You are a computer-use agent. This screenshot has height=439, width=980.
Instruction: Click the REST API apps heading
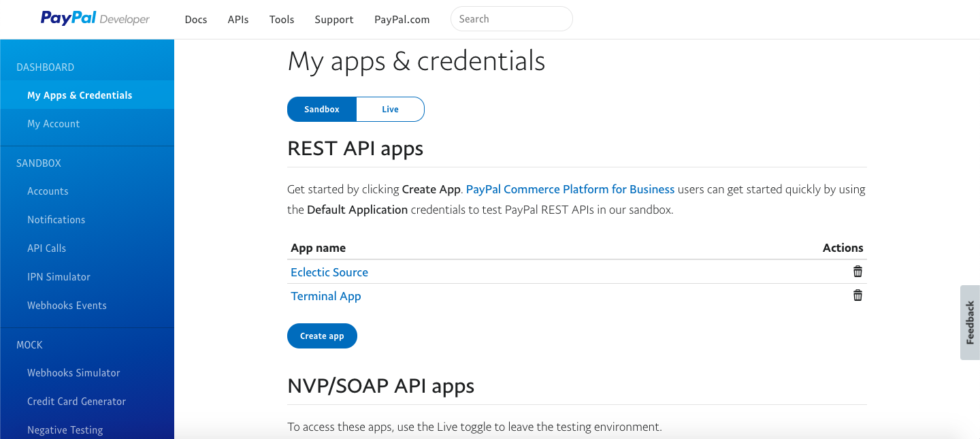coord(355,148)
